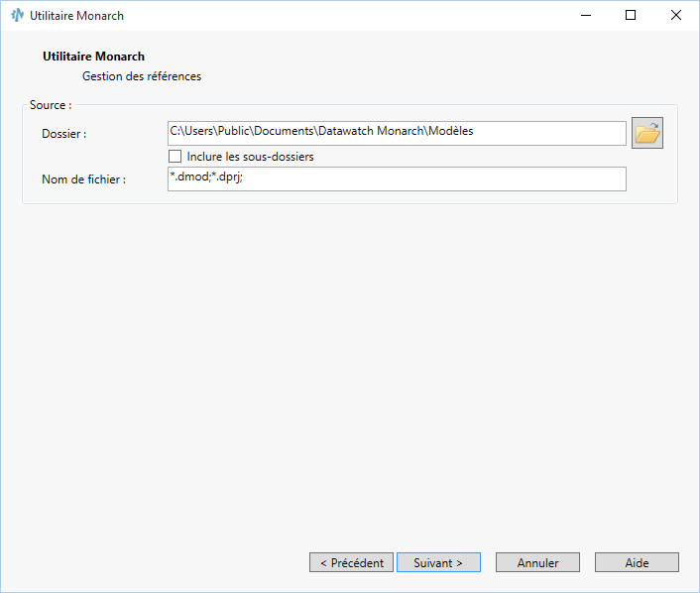Click the 'Inclure les sous-dossiers' label text

(x=250, y=157)
